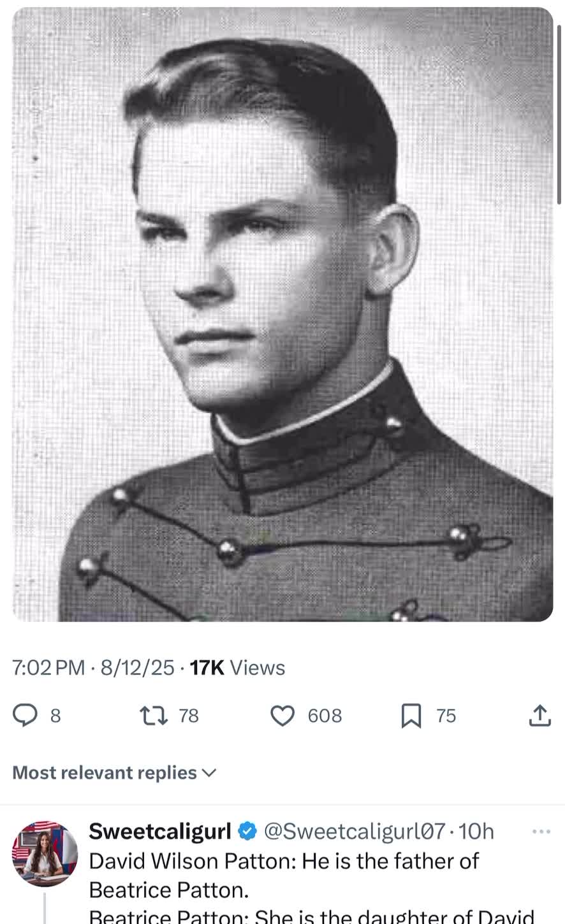The width and height of the screenshot is (565, 924).
Task: Click the 10h reply timestamp
Action: pyautogui.click(x=476, y=831)
